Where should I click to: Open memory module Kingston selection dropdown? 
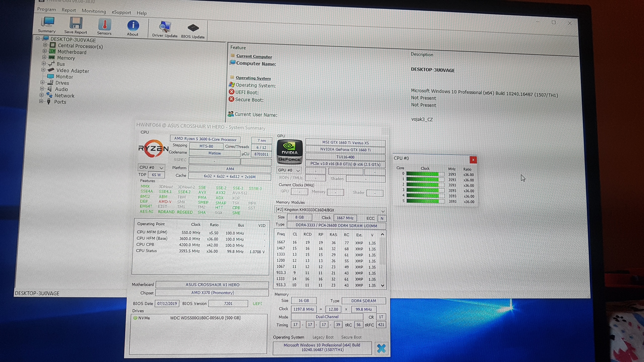[383, 211]
